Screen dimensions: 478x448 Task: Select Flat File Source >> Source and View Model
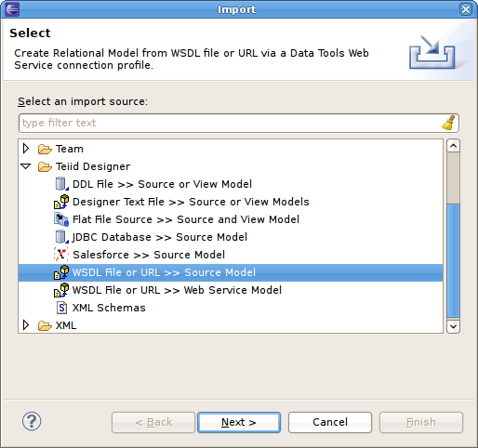[x=186, y=219]
